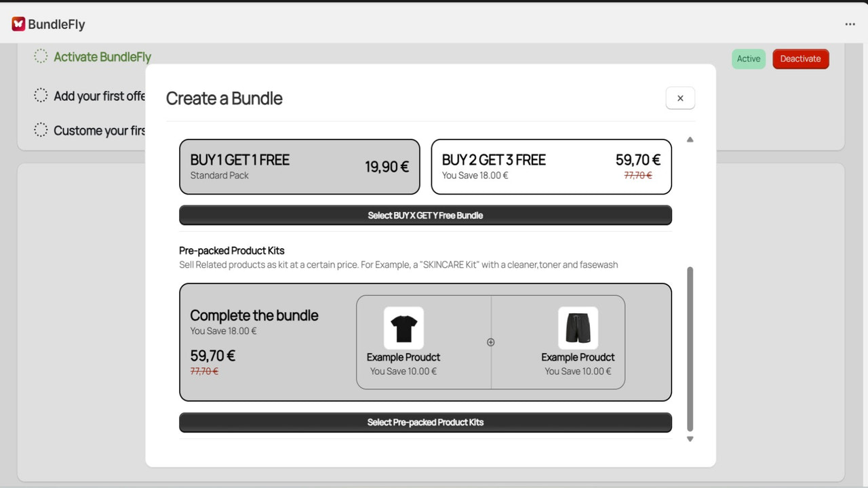
Task: Click the scroll up arrow in dialog
Action: coord(690,140)
